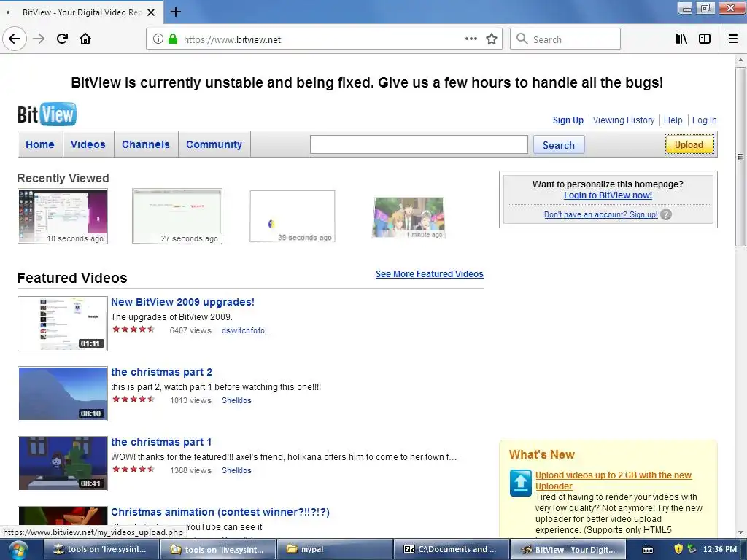The height and width of the screenshot is (560, 747).
Task: Open See More Featured Videos
Action: 429,274
